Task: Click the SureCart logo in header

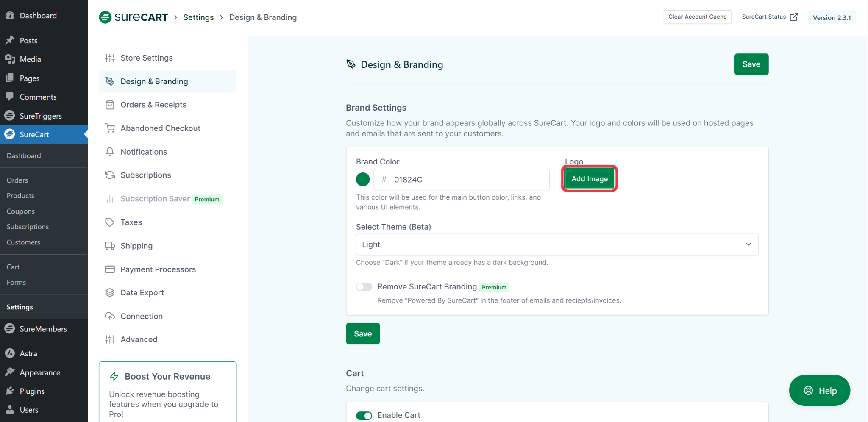Action: coord(134,17)
